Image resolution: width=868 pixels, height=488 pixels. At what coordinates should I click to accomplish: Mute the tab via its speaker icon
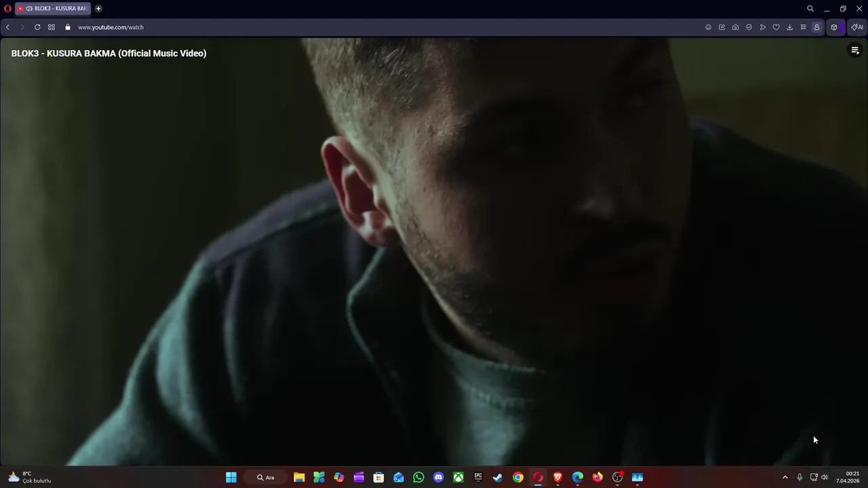click(x=29, y=9)
